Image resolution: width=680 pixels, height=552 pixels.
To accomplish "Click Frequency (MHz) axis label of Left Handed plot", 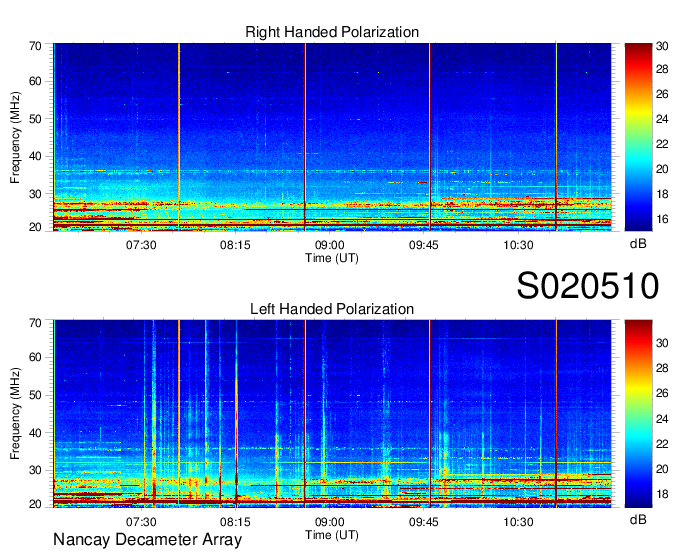I will (15, 414).
